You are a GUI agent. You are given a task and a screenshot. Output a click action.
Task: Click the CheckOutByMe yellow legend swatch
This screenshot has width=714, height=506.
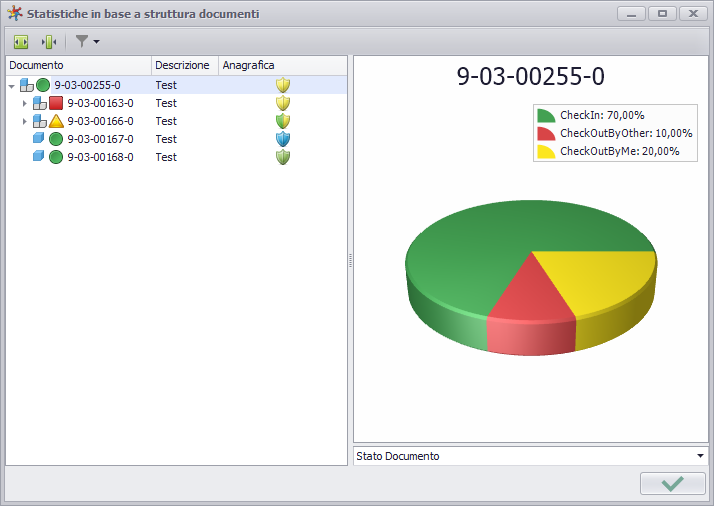coord(546,152)
